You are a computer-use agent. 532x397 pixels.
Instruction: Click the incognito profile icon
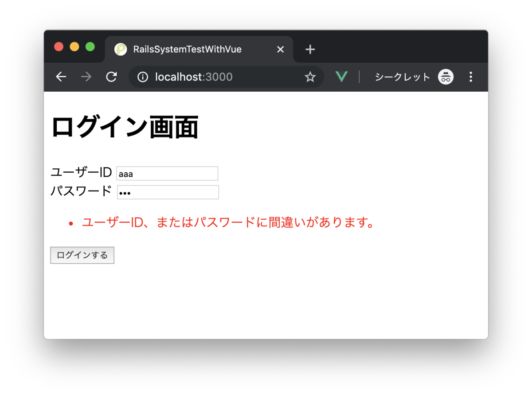point(446,77)
